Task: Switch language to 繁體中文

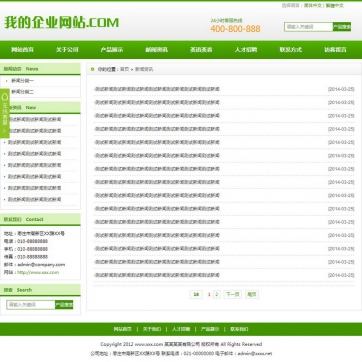Action: (x=334, y=5)
